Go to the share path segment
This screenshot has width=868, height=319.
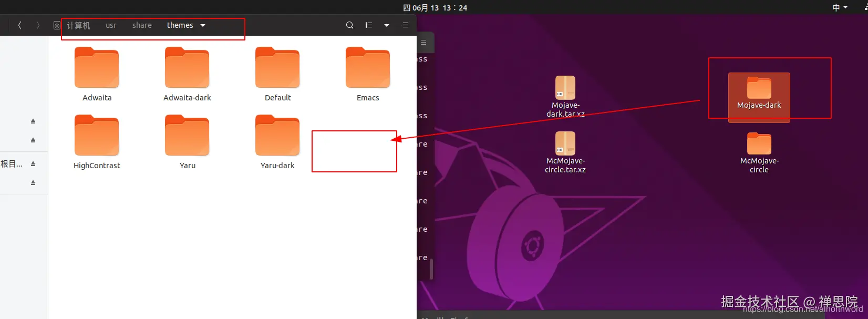coord(142,25)
